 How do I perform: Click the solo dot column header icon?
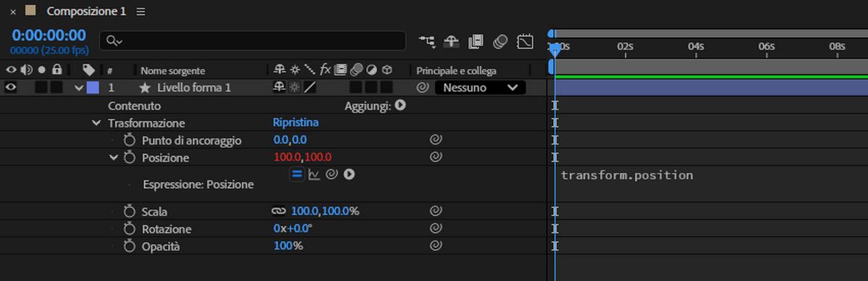tap(41, 70)
